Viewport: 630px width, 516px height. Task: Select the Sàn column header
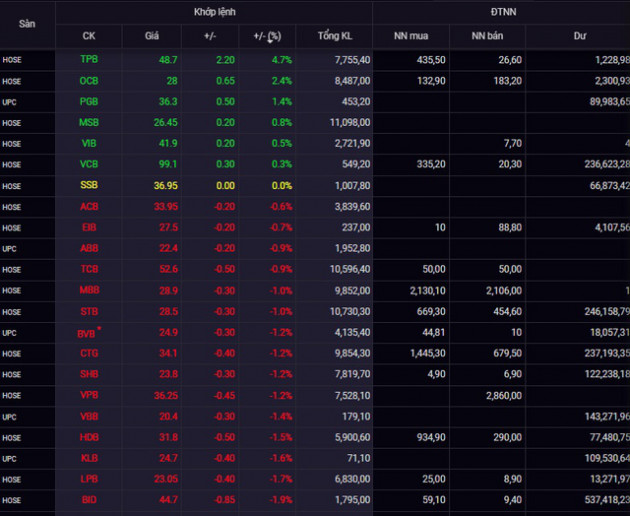coord(27,24)
